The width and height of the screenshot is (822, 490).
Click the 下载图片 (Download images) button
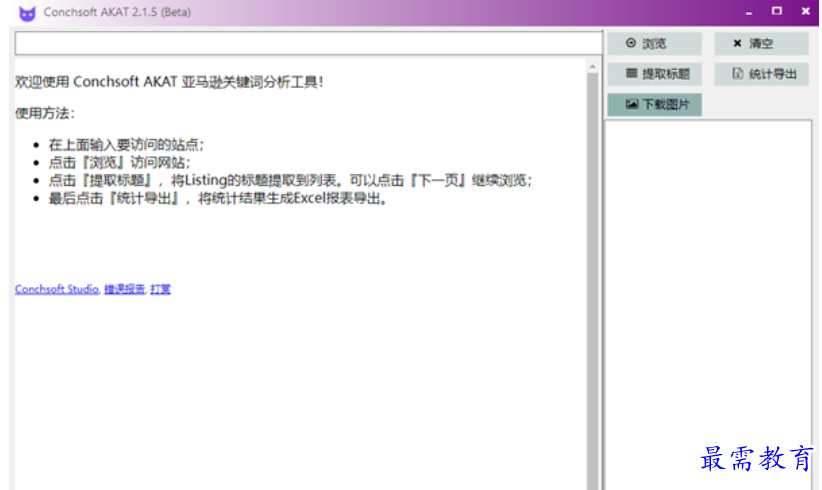point(654,104)
